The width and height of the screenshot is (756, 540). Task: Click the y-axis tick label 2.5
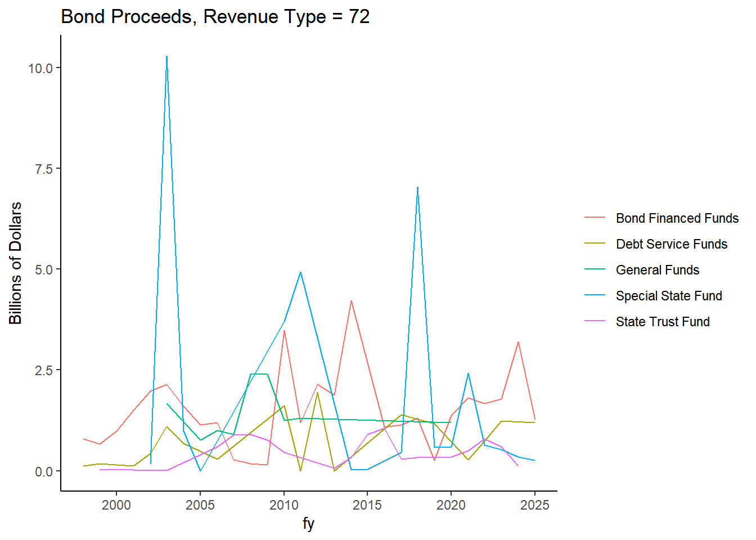44,371
